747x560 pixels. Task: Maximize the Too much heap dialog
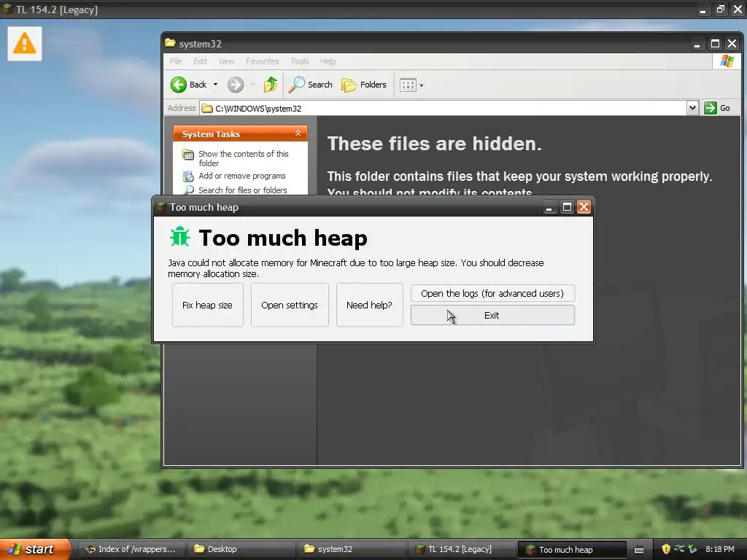pyautogui.click(x=567, y=206)
